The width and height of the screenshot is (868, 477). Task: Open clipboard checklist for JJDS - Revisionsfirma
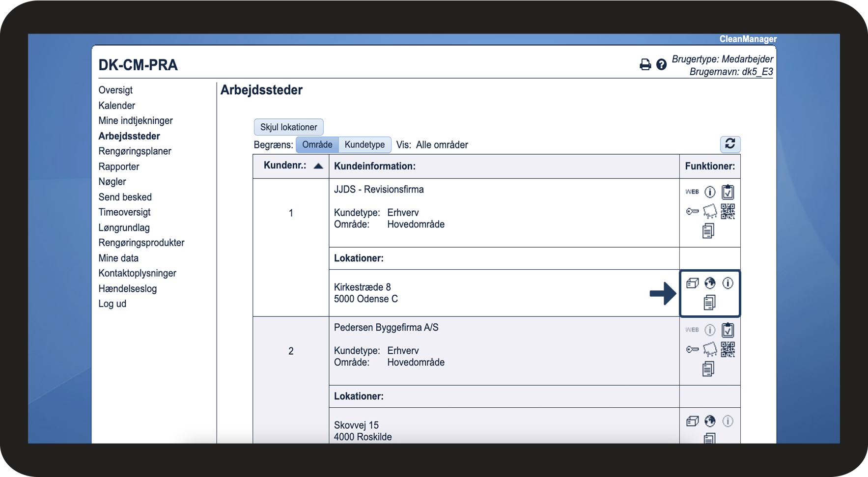728,192
